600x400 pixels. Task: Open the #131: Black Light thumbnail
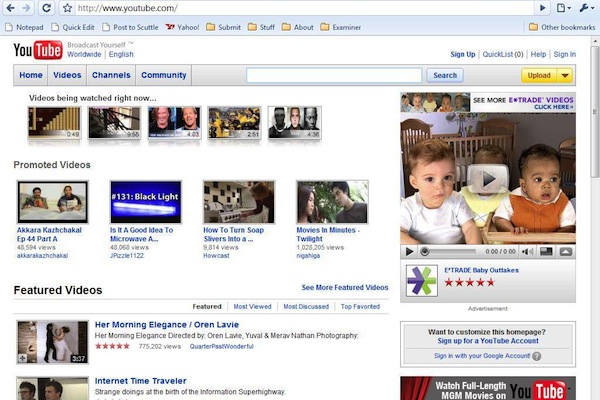tap(145, 202)
